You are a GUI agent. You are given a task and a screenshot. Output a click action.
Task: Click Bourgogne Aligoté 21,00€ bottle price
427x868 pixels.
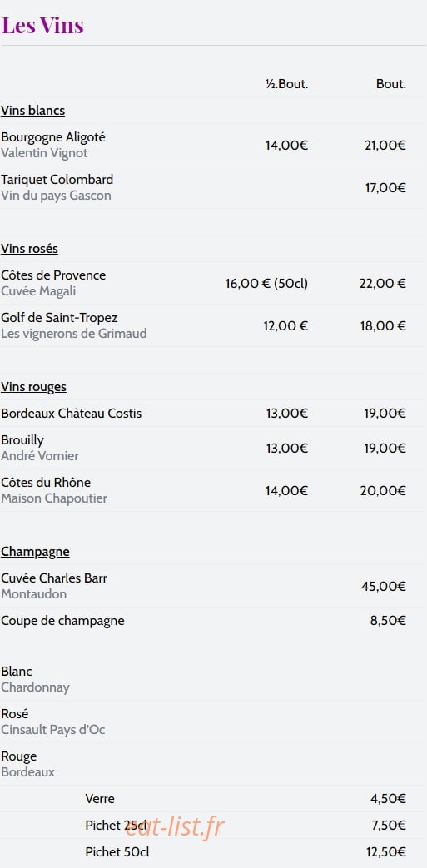pos(385,146)
